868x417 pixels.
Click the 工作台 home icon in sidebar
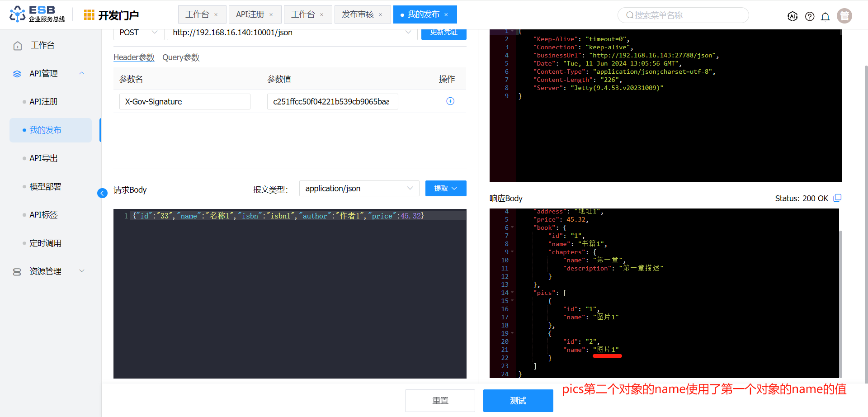(x=18, y=46)
